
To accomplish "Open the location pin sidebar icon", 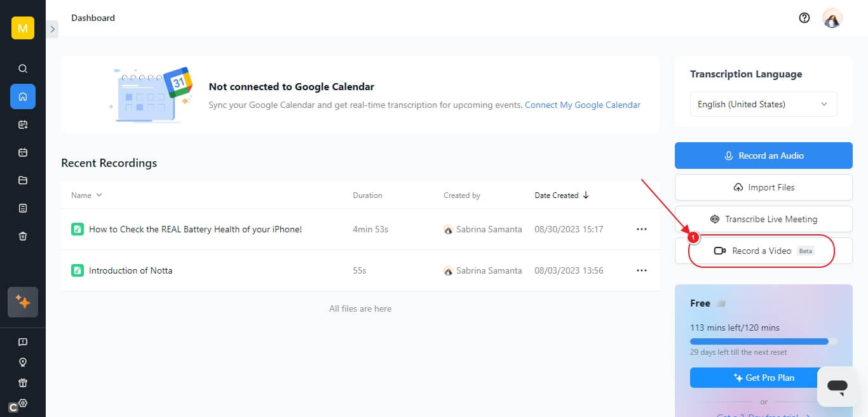I will point(23,362).
